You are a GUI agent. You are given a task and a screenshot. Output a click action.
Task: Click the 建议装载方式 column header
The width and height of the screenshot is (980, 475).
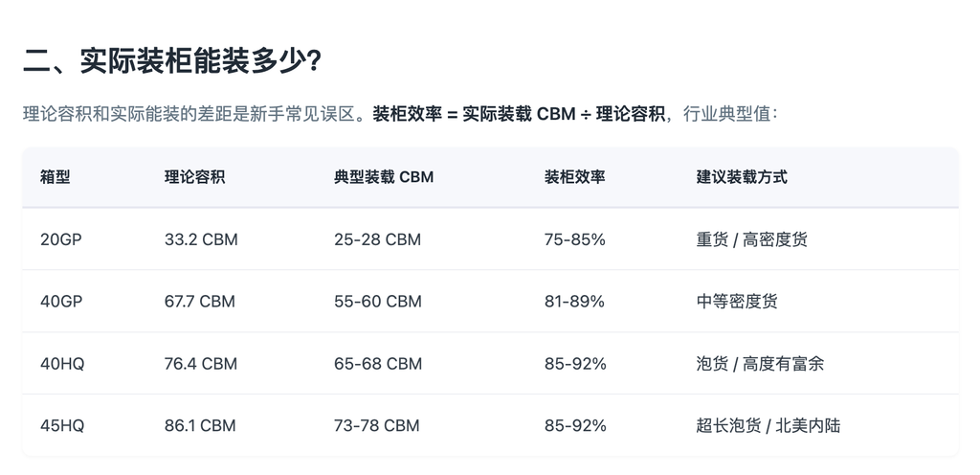click(742, 177)
